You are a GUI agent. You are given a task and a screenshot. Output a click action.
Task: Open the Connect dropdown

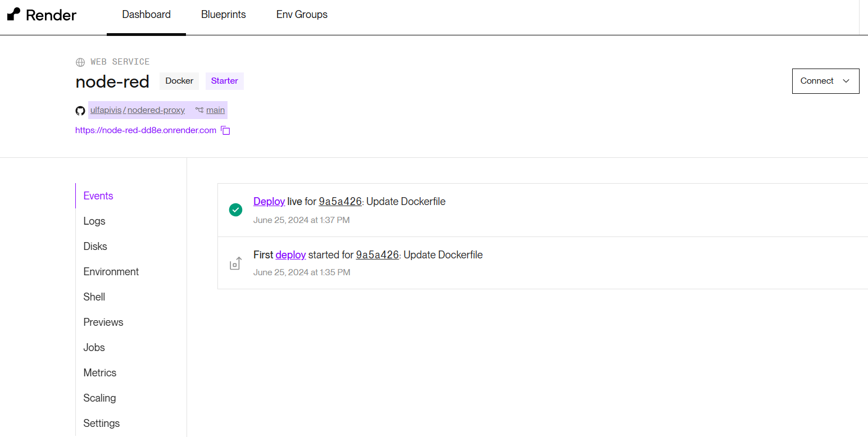(825, 80)
